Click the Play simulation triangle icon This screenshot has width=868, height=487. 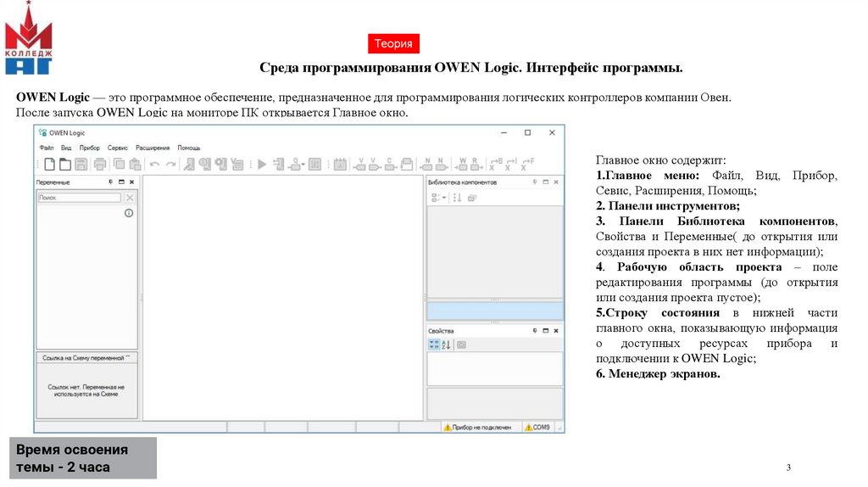point(263,164)
